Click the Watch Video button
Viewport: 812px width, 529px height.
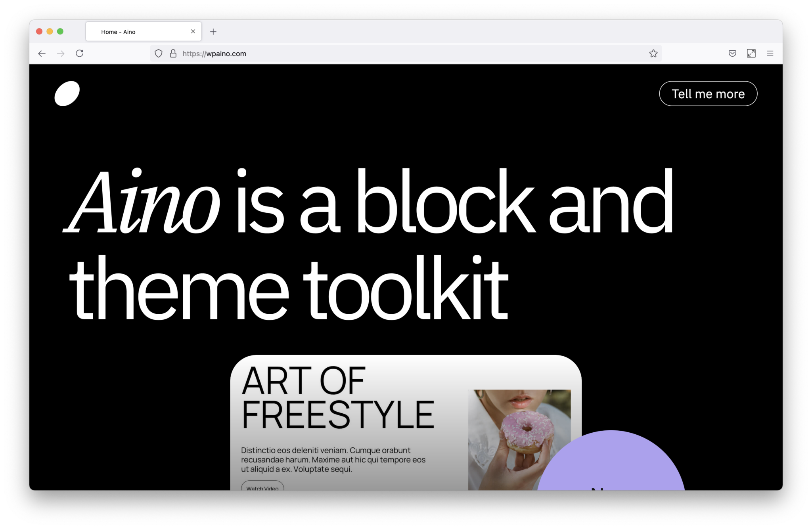[262, 486]
